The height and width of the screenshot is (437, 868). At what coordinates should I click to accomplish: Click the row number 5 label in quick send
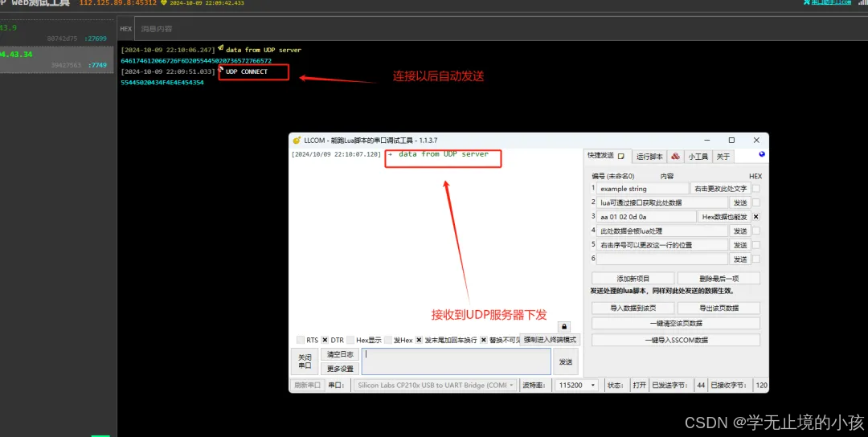click(x=593, y=244)
